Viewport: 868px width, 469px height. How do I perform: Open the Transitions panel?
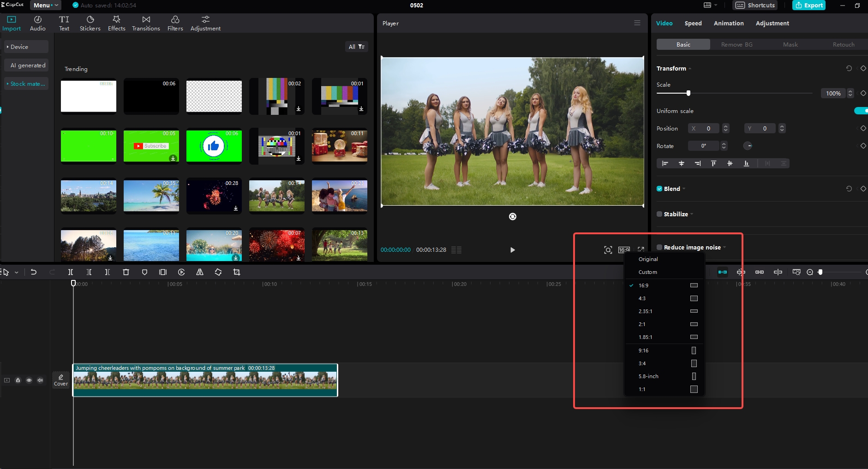[x=145, y=23]
